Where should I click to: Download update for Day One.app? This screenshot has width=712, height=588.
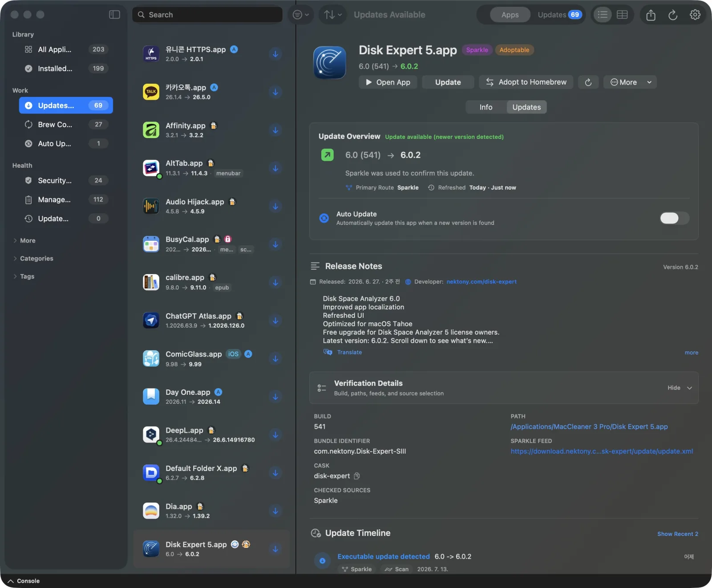[275, 397]
